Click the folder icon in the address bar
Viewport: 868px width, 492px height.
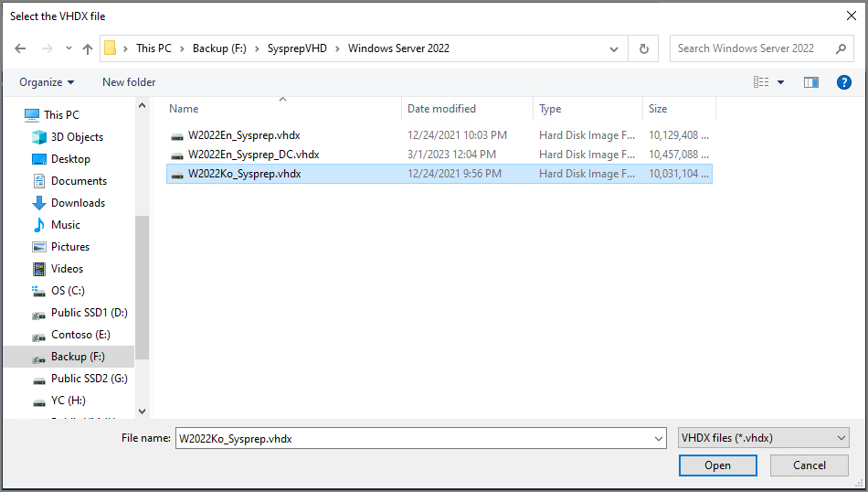click(111, 48)
